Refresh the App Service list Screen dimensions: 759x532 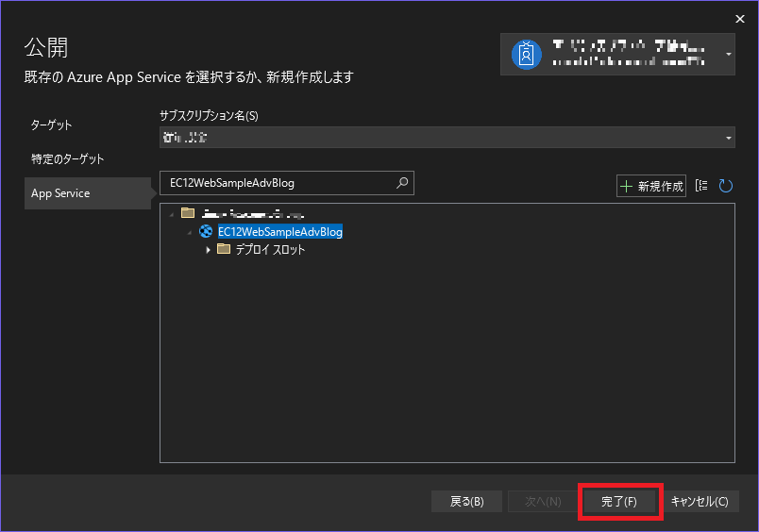tap(725, 186)
